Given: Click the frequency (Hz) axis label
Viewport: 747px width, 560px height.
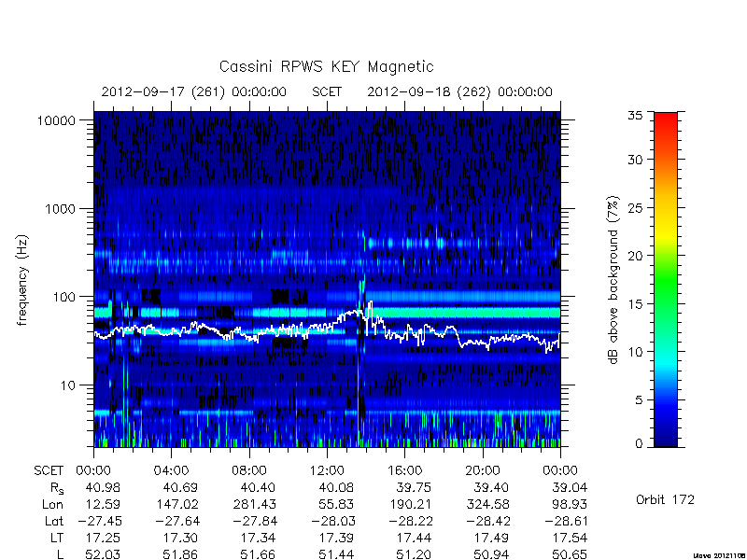Looking at the screenshot, I should point(22,281).
